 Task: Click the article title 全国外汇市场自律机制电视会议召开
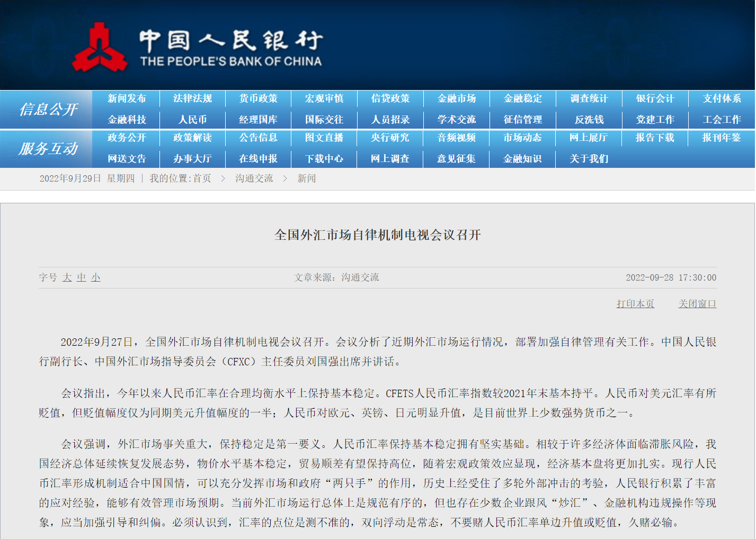pos(378,235)
